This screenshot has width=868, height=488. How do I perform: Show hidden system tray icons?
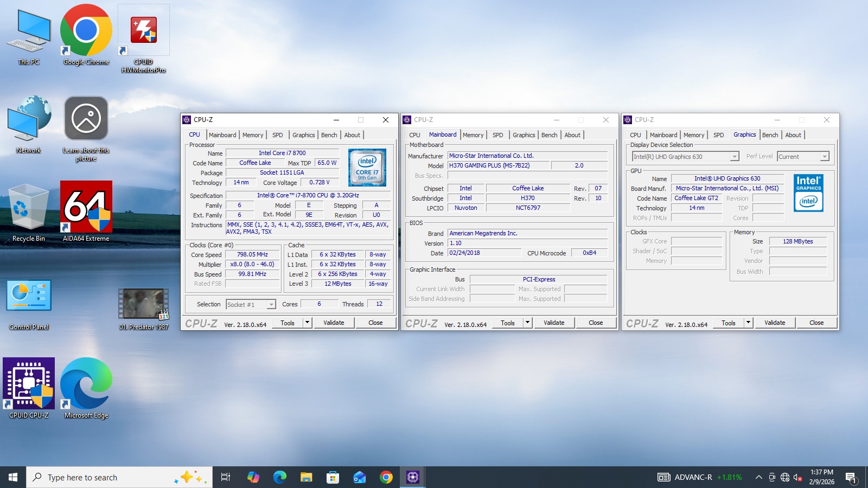758,477
